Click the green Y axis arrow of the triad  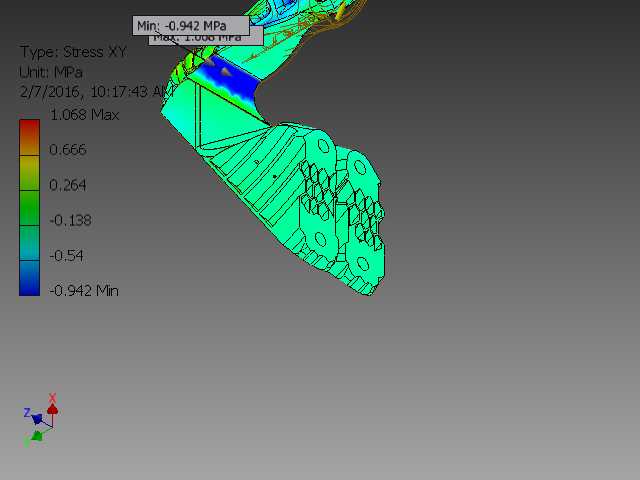tap(37, 436)
